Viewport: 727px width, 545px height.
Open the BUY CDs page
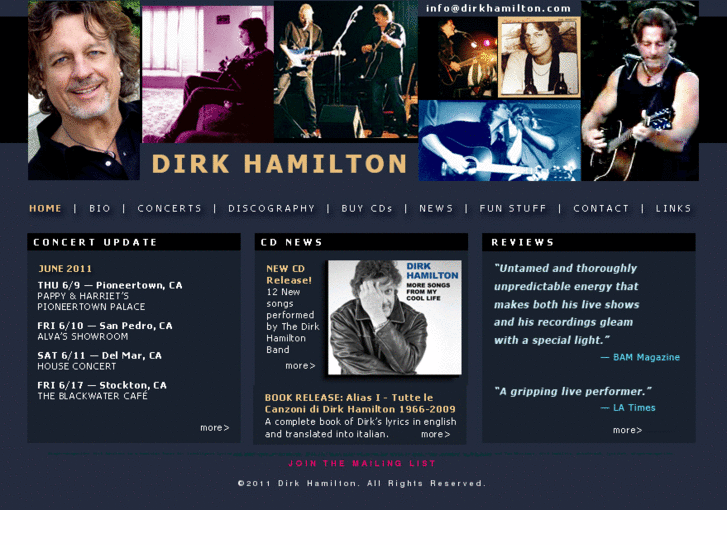coord(367,209)
